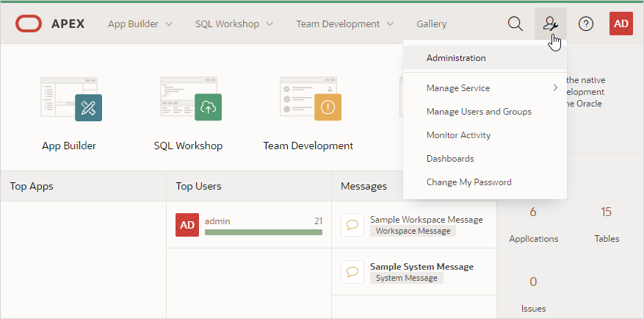This screenshot has width=644, height=319.
Task: Click the App Builder pencil-ruler icon
Action: (x=88, y=108)
